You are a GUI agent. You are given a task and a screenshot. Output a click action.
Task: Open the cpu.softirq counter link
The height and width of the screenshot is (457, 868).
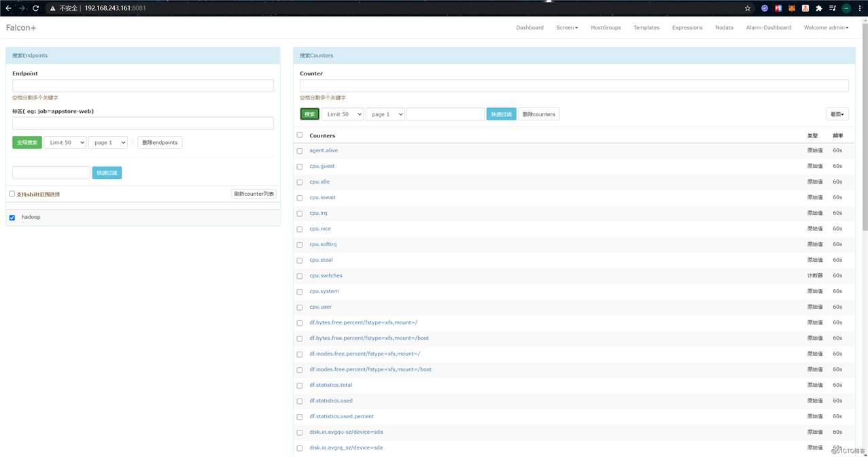coord(323,244)
